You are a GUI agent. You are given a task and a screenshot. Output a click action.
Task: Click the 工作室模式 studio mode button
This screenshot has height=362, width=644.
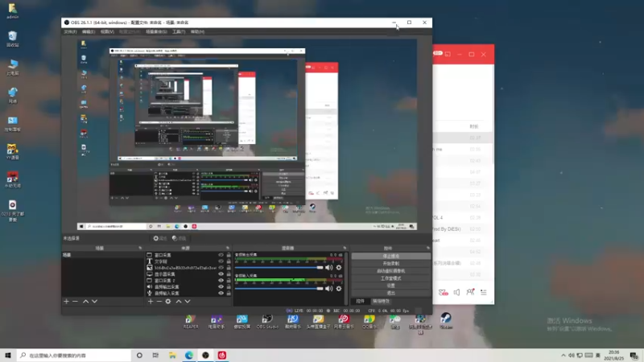[x=390, y=278]
